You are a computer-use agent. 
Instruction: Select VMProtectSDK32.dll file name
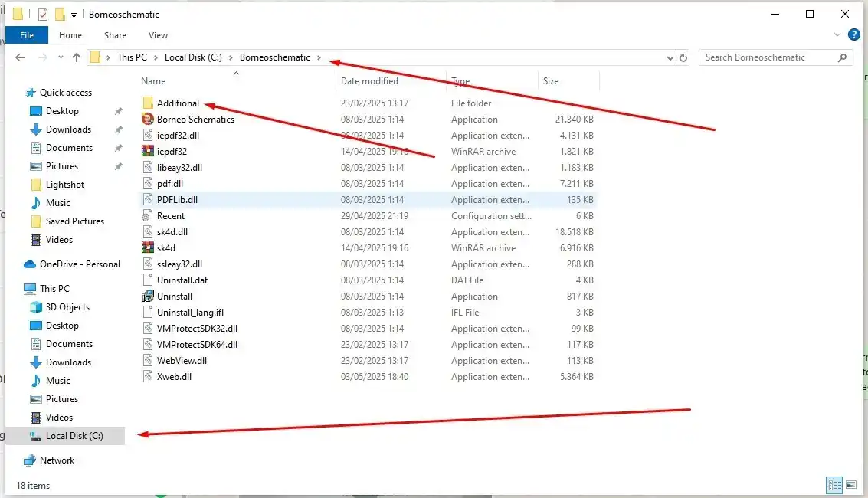point(197,329)
